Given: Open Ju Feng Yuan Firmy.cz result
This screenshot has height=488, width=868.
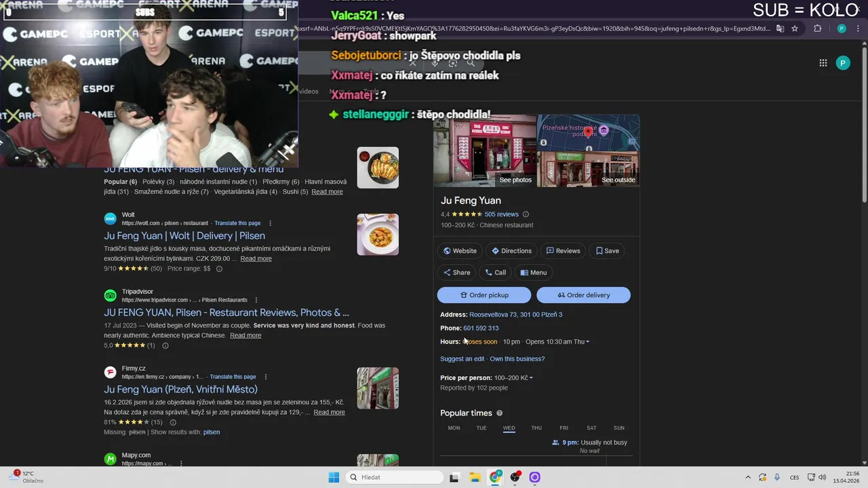Looking at the screenshot, I should click(180, 390).
